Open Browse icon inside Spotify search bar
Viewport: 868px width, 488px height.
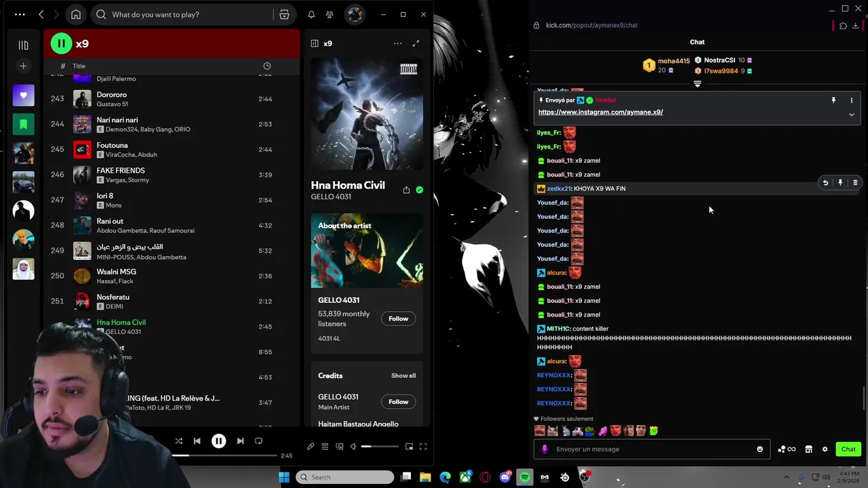284,14
